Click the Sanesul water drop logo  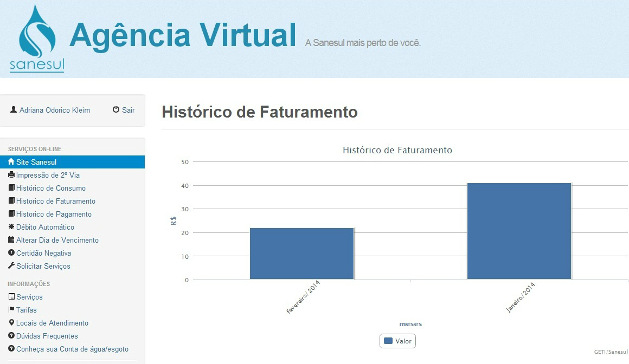37,38
